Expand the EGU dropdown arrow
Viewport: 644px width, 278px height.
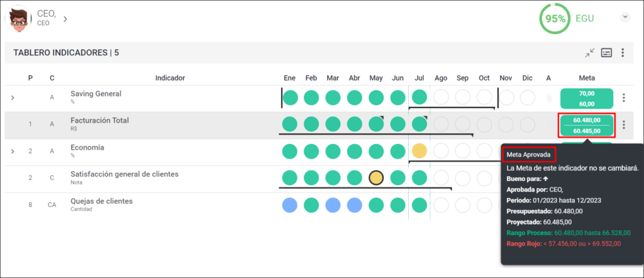(x=625, y=17)
